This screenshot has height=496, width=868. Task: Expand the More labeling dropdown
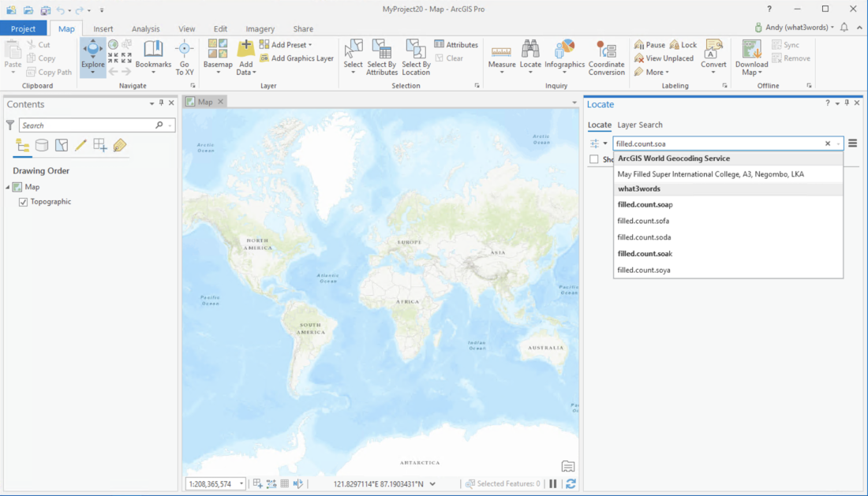(x=652, y=72)
